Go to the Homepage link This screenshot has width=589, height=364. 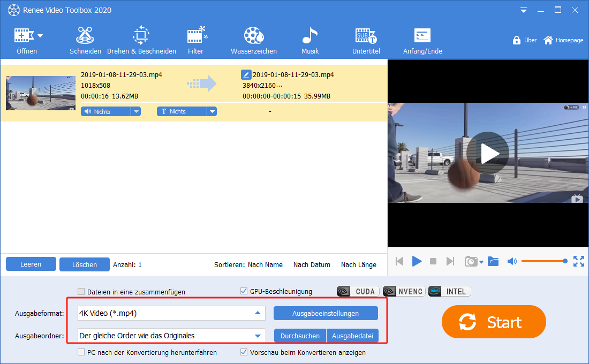point(563,40)
